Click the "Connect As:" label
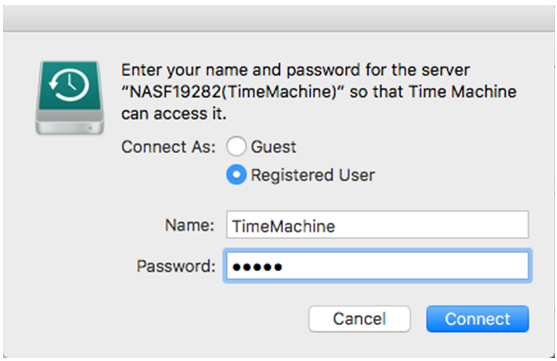 168,147
